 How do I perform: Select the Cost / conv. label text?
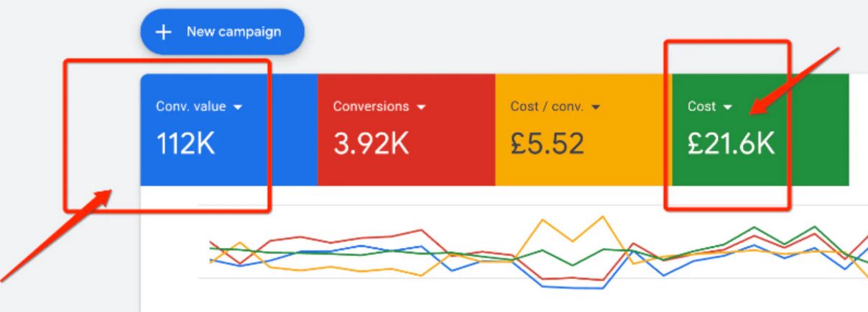pyautogui.click(x=547, y=106)
